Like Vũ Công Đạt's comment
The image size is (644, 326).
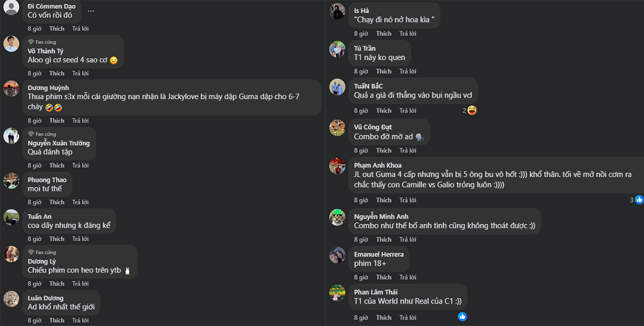pyautogui.click(x=384, y=151)
